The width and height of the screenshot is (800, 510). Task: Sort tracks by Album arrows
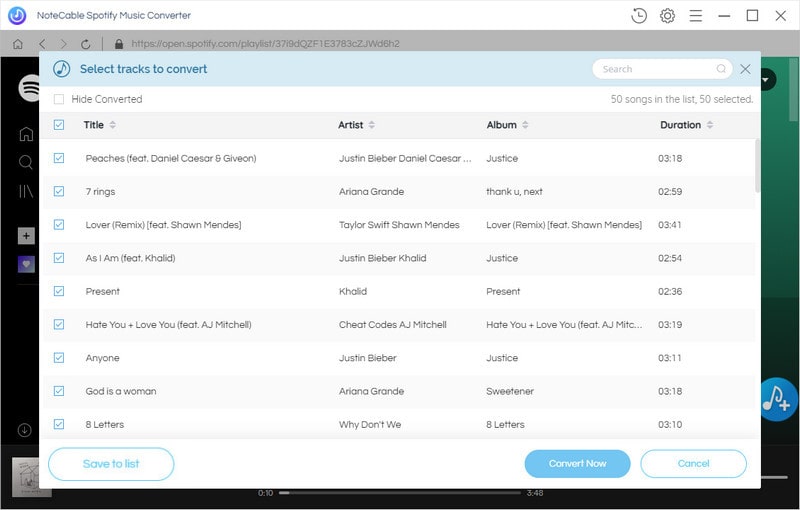[526, 125]
